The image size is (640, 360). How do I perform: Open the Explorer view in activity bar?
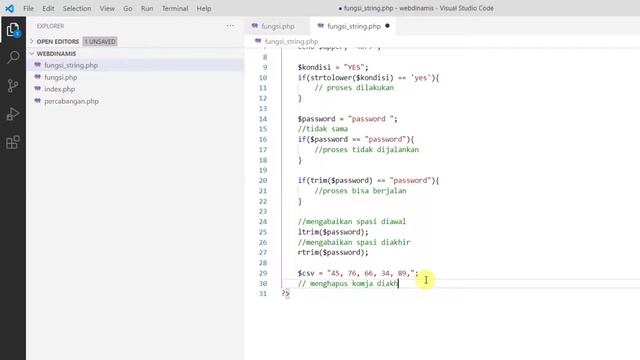(x=13, y=29)
